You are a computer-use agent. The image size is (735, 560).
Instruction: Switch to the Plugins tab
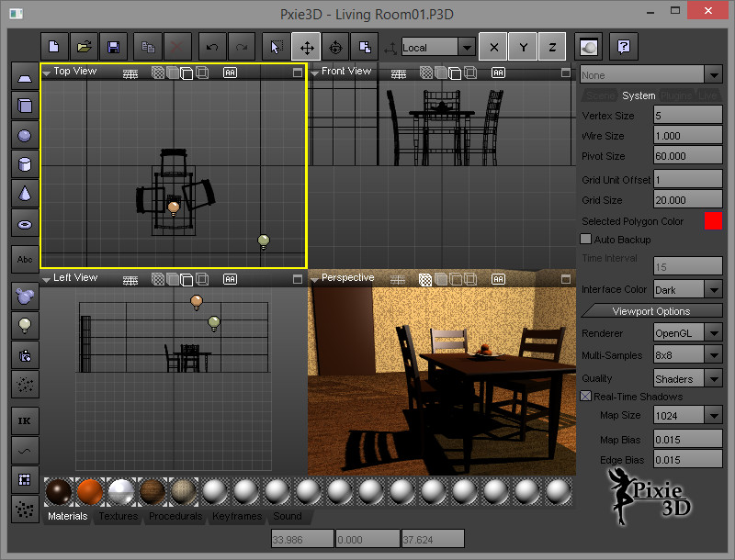tap(676, 95)
